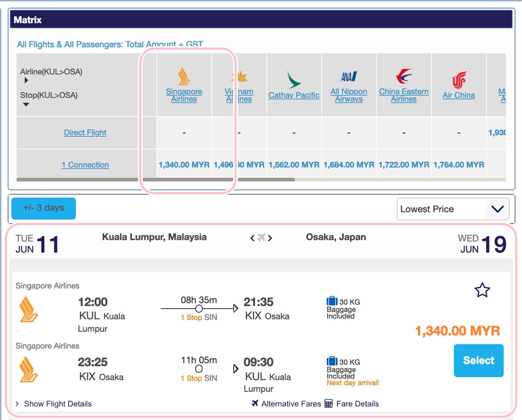
Task: Click the outbound 08h 35m duration
Action: 199,300
